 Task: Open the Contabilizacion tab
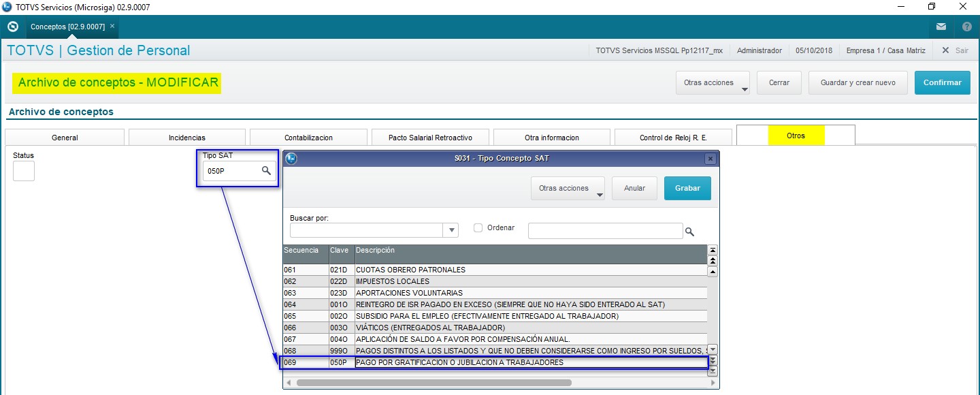pos(308,138)
